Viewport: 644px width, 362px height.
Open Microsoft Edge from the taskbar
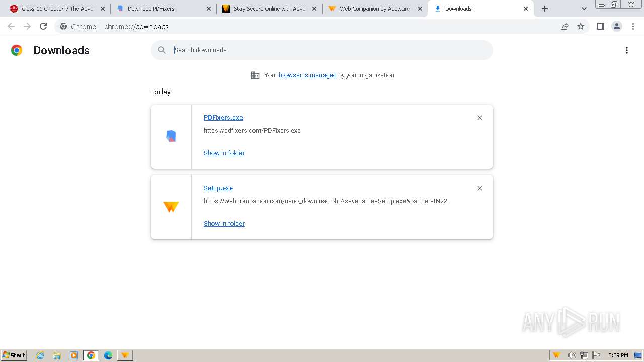(108, 355)
